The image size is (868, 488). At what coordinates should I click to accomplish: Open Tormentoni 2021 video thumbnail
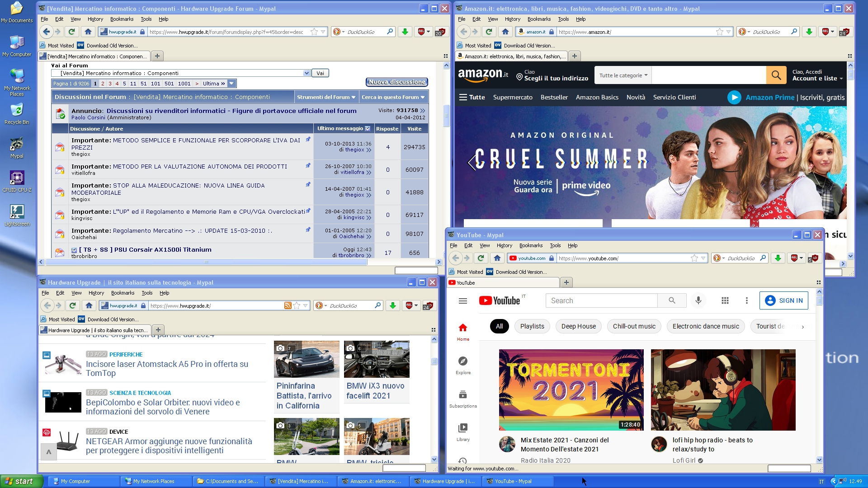point(571,389)
